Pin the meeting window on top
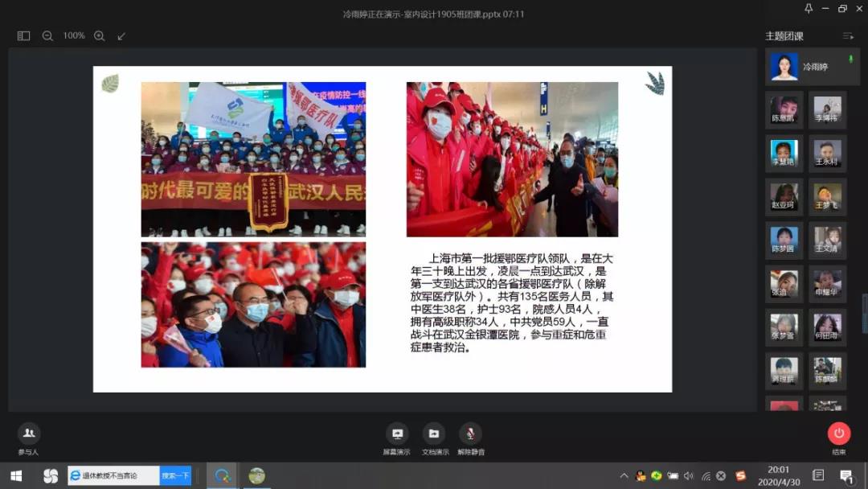The image size is (868, 489). pyautogui.click(x=809, y=8)
